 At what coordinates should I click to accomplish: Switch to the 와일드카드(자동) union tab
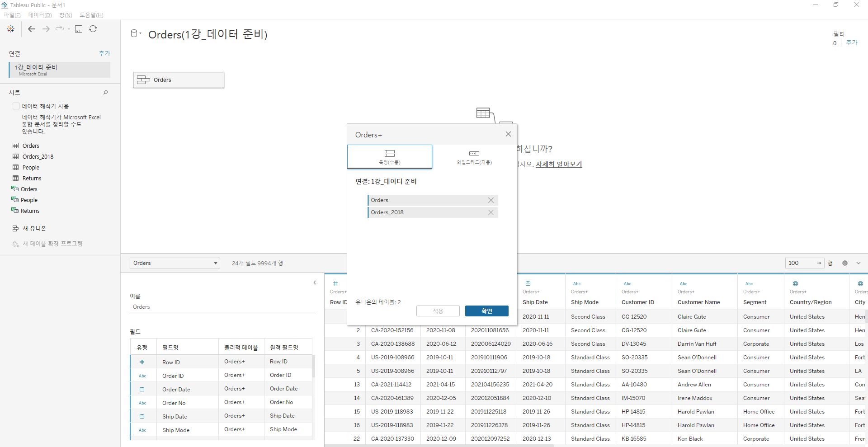[x=474, y=156]
